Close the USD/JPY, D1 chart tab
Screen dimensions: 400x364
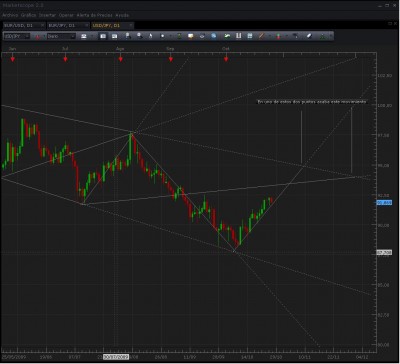pyautogui.click(x=131, y=25)
